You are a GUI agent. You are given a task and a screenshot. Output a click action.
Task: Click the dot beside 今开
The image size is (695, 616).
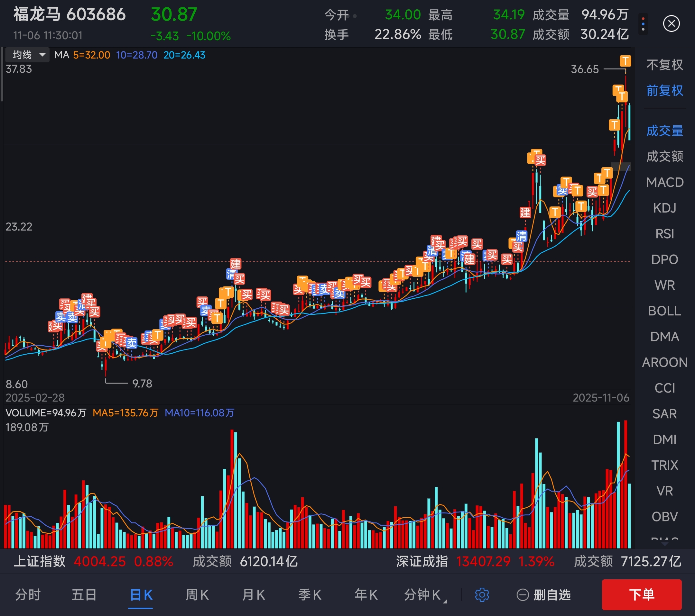tap(355, 16)
